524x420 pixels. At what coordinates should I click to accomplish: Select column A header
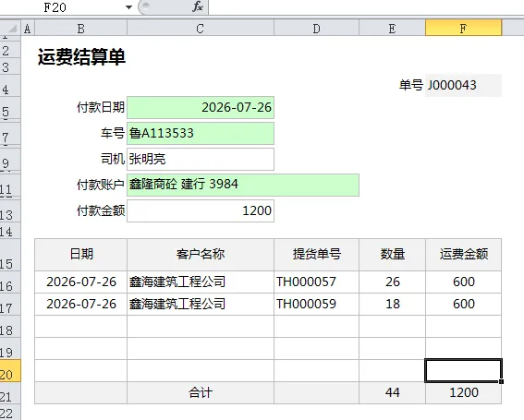[x=28, y=29]
